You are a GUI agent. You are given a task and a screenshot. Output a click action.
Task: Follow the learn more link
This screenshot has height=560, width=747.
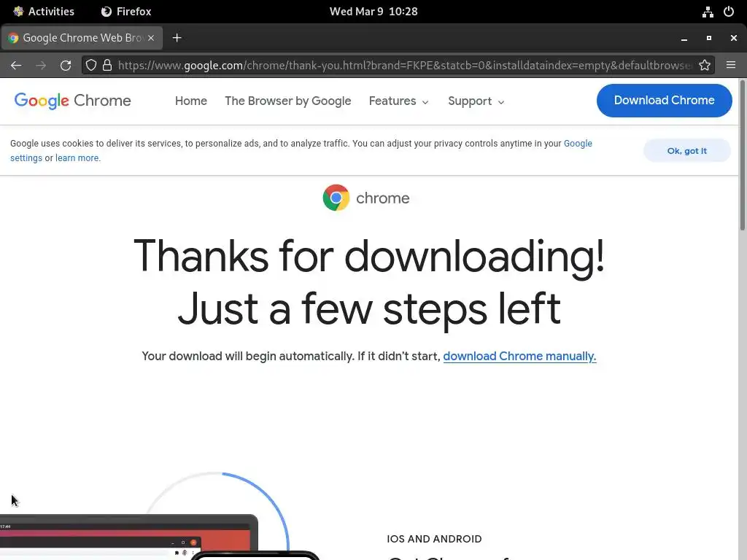tap(77, 158)
